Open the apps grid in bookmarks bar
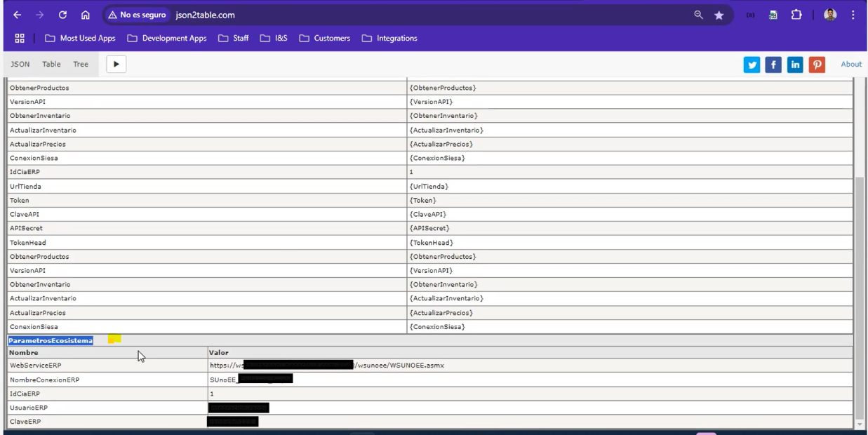 (20, 38)
